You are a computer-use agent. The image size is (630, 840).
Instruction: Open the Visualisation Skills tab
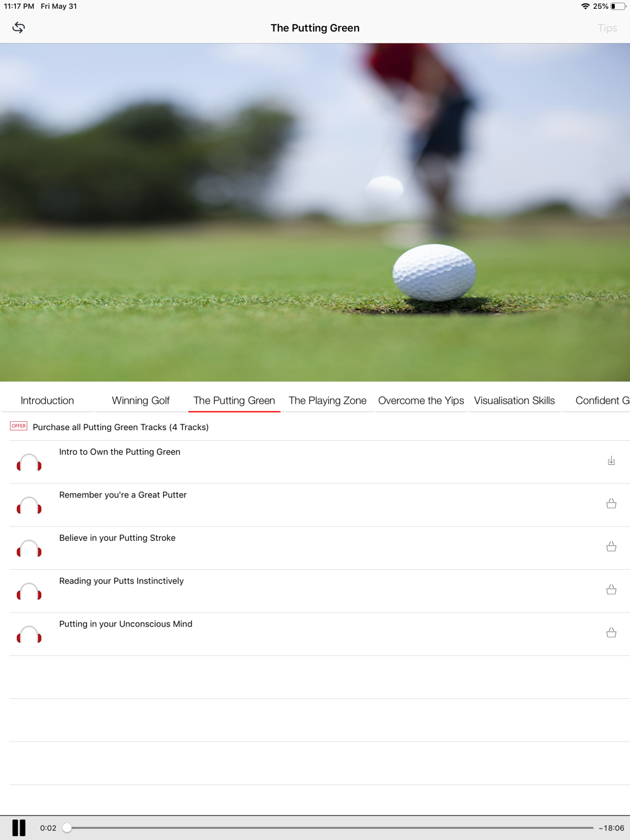tap(514, 400)
